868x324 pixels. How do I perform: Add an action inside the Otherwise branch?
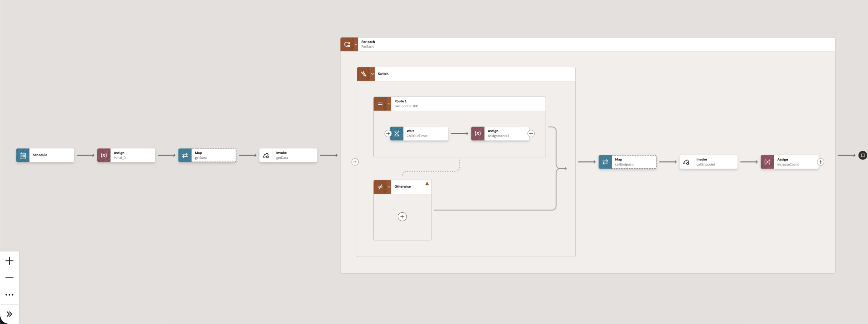402,217
